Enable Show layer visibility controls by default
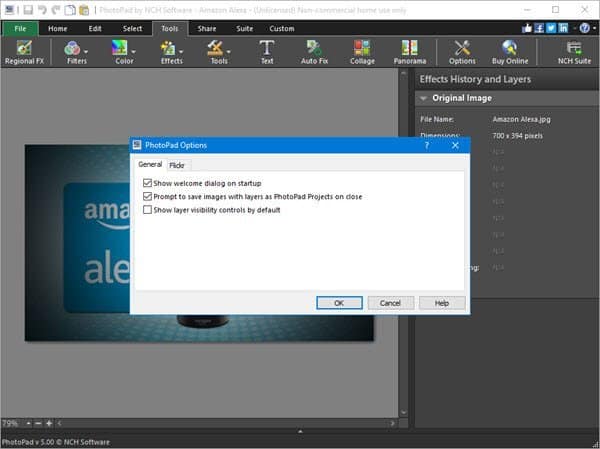Image resolution: width=600 pixels, height=449 pixels. (x=148, y=210)
